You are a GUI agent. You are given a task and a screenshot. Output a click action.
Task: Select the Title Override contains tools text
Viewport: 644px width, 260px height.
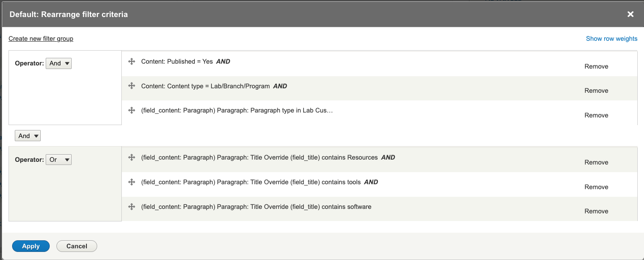pyautogui.click(x=251, y=182)
